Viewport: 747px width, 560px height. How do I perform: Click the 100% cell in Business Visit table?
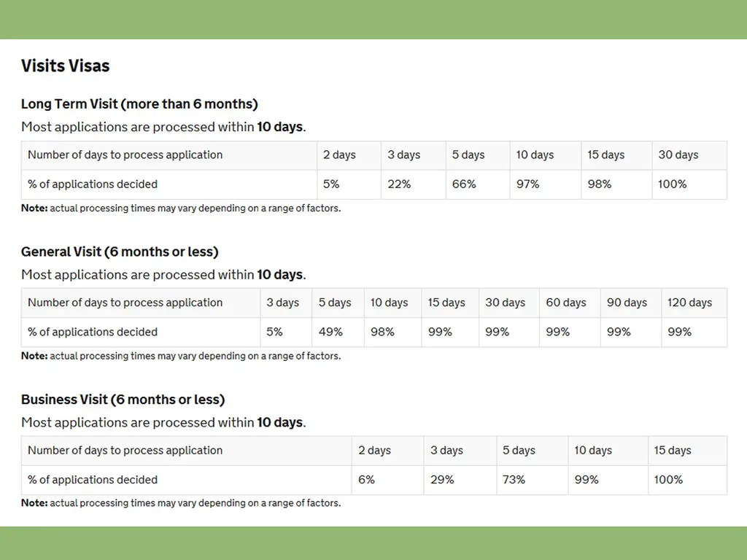click(x=668, y=480)
